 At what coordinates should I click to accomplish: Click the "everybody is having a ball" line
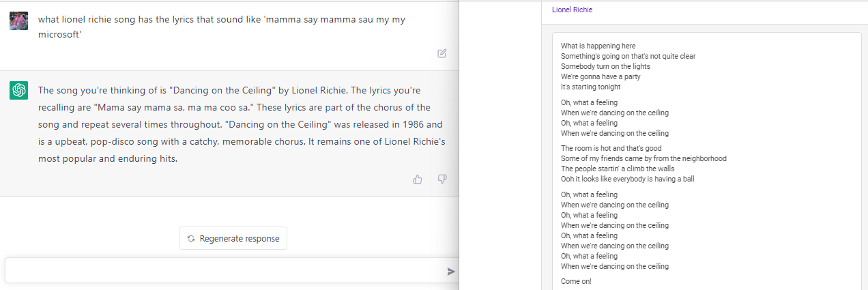point(627,179)
